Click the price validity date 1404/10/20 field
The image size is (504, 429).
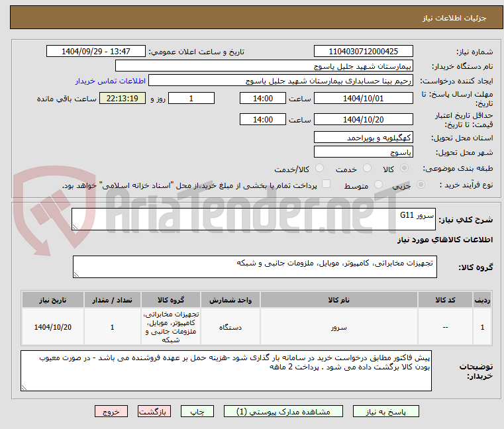point(363,120)
